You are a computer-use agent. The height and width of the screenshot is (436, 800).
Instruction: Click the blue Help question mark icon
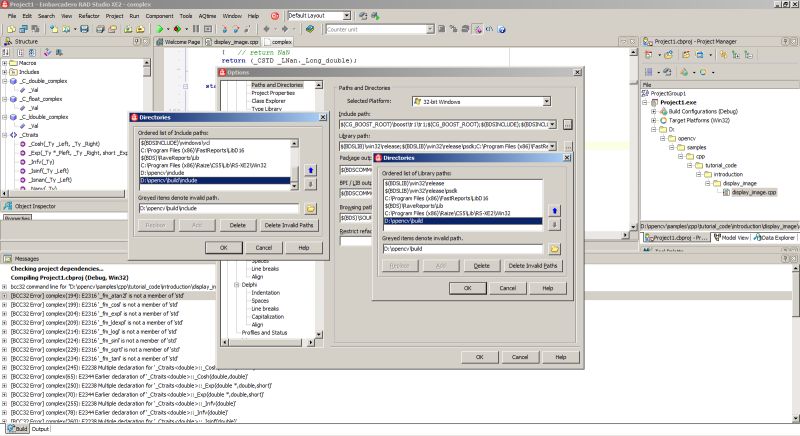pyautogui.click(x=502, y=29)
